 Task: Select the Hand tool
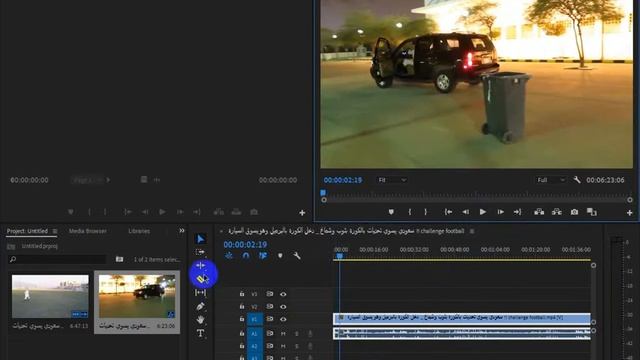point(200,320)
